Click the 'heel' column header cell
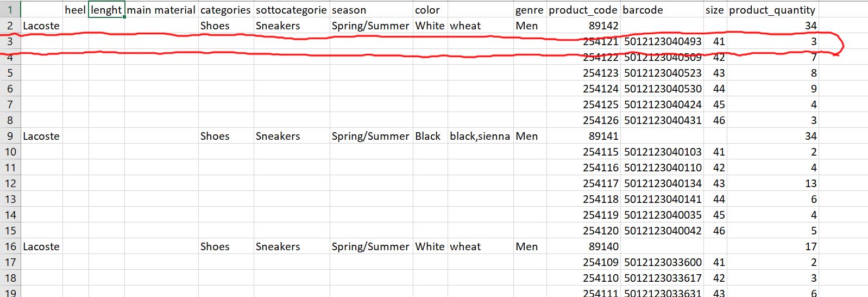The width and height of the screenshot is (868, 297). (x=76, y=10)
